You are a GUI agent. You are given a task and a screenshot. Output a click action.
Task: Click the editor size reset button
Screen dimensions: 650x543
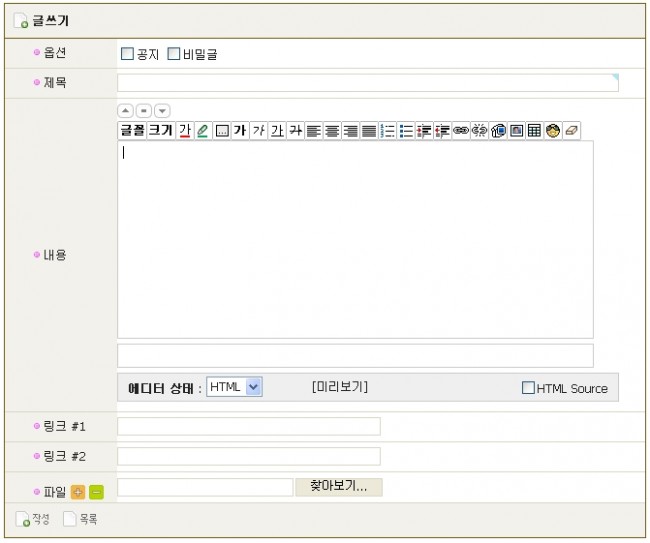(144, 111)
